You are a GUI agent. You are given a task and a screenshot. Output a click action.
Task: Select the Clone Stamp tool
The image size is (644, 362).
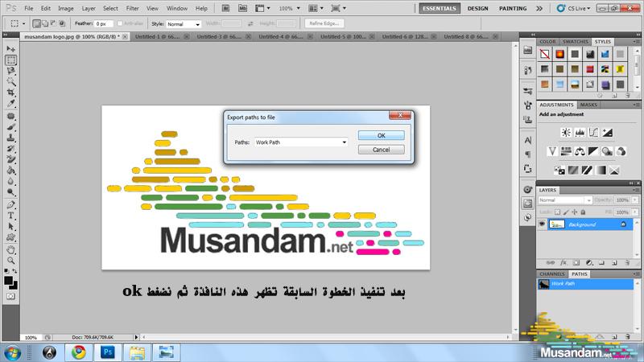(x=10, y=138)
